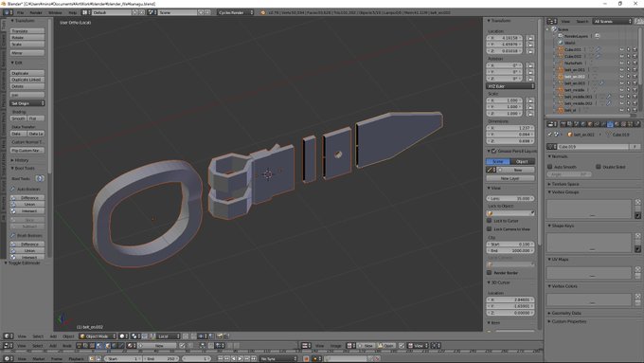
Task: Enable the Auto Smooth checkbox
Action: pos(550,167)
